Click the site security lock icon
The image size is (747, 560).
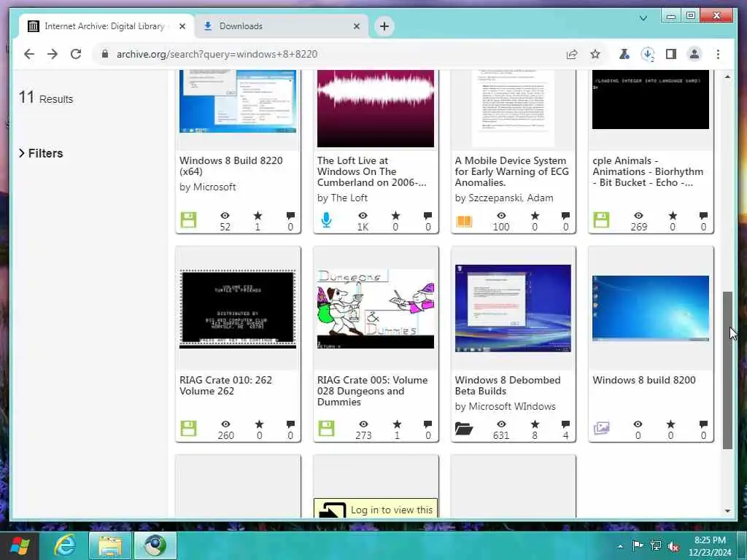click(x=105, y=54)
